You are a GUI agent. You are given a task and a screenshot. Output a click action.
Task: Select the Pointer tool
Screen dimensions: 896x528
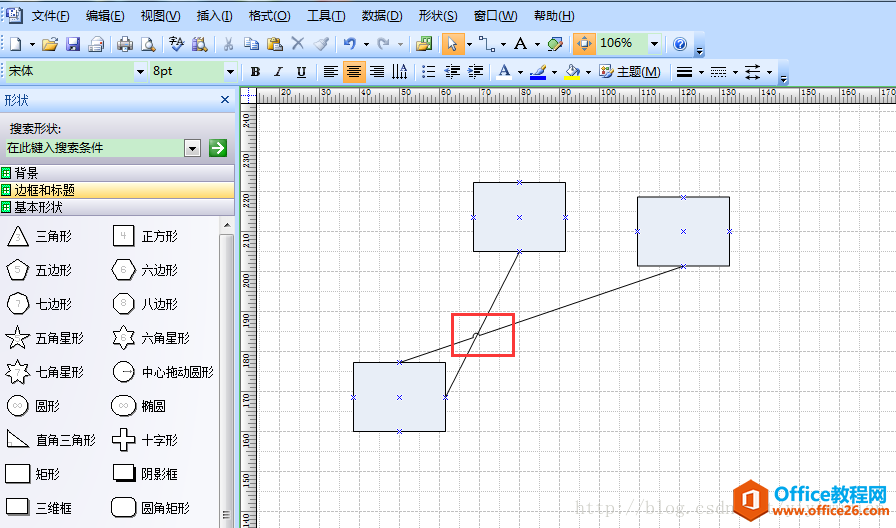pyautogui.click(x=451, y=44)
